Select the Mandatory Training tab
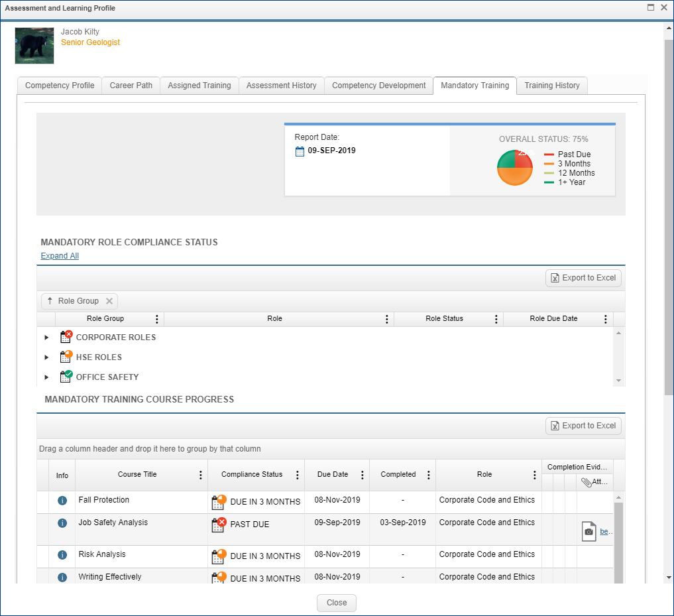The height and width of the screenshot is (616, 674). click(475, 86)
